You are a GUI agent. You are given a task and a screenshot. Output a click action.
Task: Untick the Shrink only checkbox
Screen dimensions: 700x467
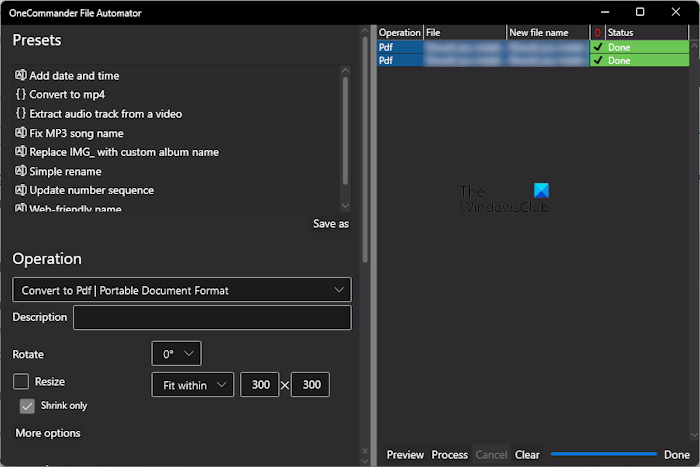pos(27,406)
